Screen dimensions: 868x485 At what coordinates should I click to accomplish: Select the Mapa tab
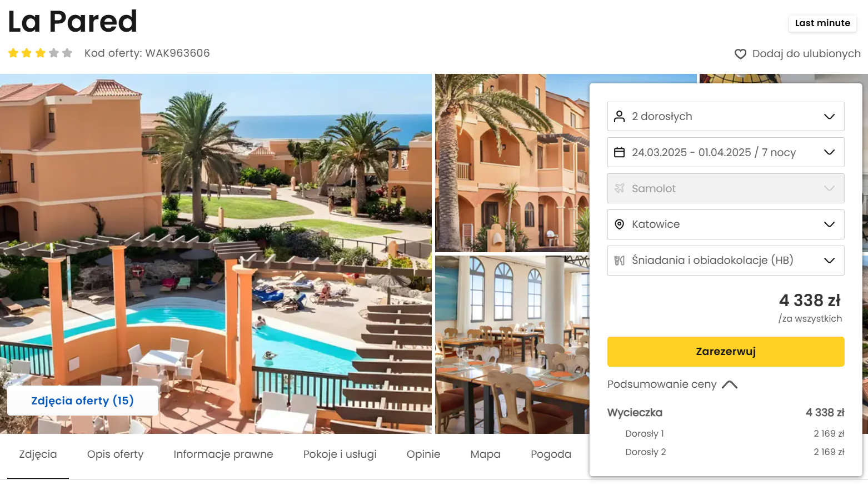[x=485, y=454]
